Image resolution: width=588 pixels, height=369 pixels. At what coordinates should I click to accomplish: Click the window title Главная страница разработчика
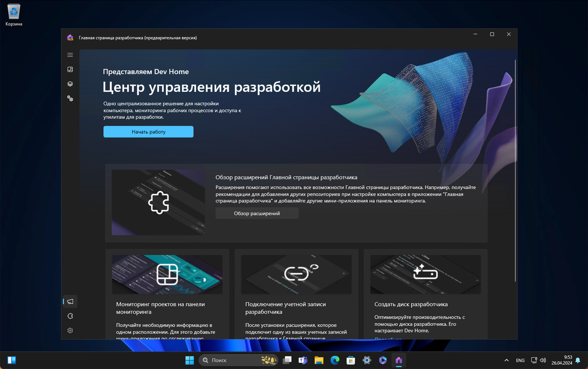(x=138, y=38)
